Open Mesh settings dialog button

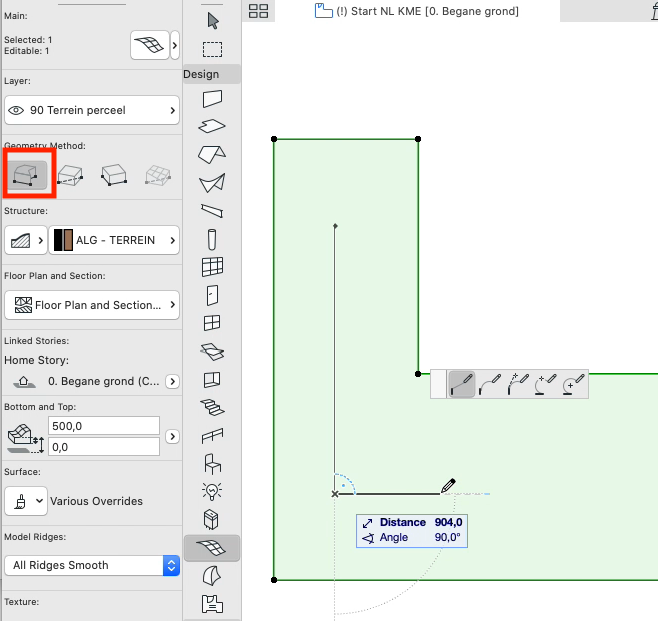click(150, 45)
